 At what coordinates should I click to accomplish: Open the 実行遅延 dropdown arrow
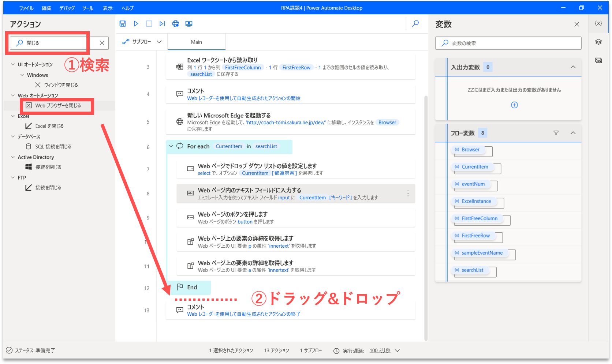coord(398,350)
